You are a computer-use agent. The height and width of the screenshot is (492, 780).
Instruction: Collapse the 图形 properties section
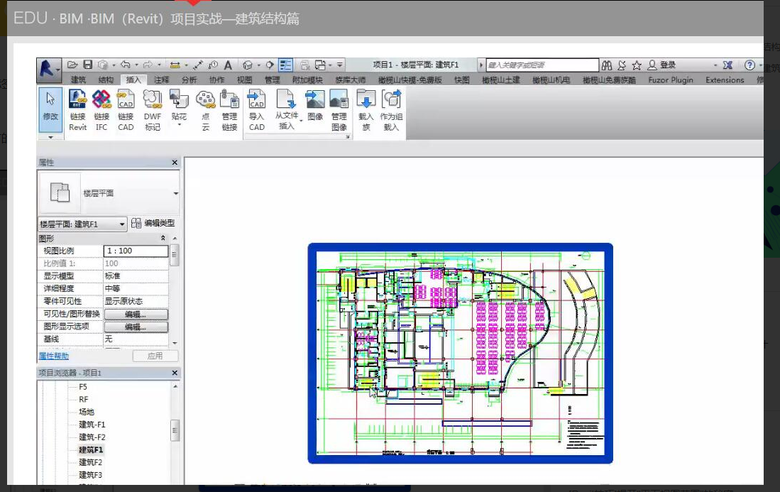pyautogui.click(x=163, y=238)
